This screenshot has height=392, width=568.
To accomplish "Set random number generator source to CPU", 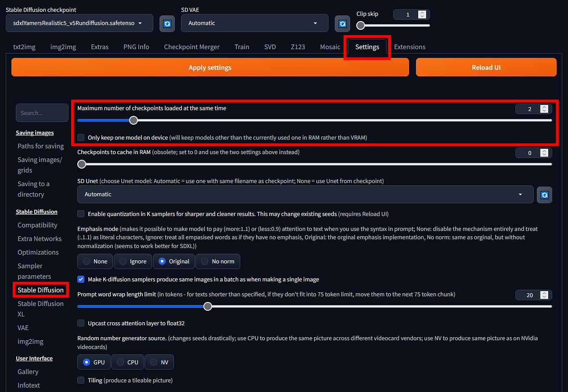I will (x=127, y=362).
